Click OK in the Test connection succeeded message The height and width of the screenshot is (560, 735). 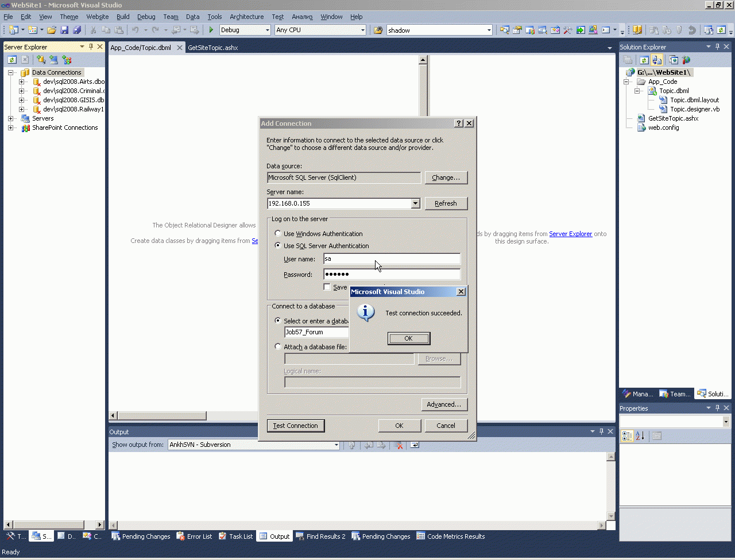pos(409,338)
